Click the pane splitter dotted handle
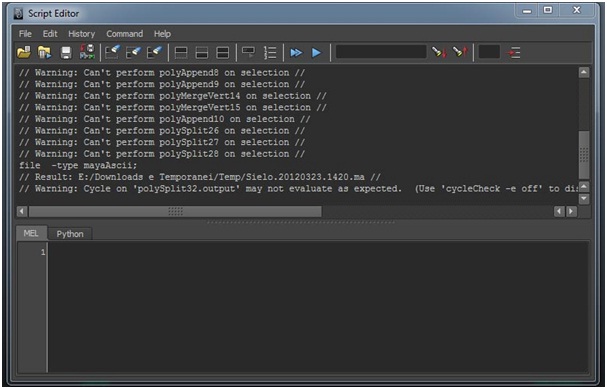The width and height of the screenshot is (607, 389). pyautogui.click(x=301, y=222)
